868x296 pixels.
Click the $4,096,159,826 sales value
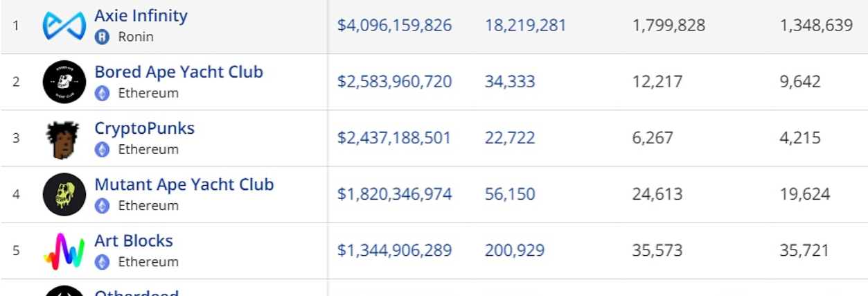[x=394, y=26]
